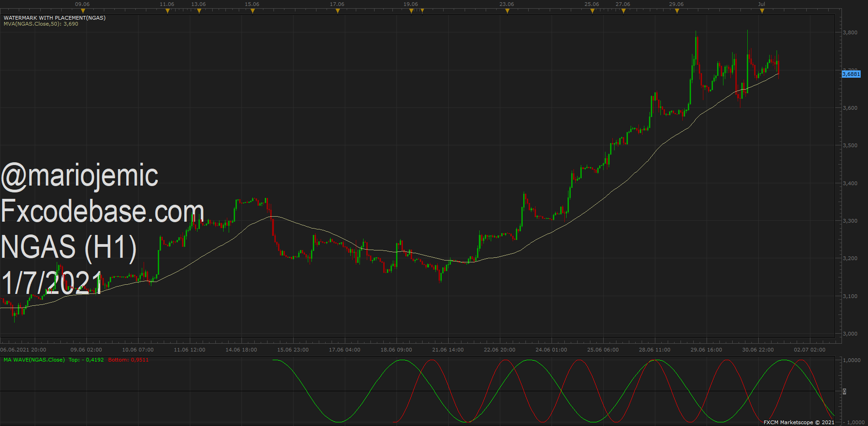Click the 3,500 price axis label
Viewport: 868px width, 426px height.
[x=850, y=145]
